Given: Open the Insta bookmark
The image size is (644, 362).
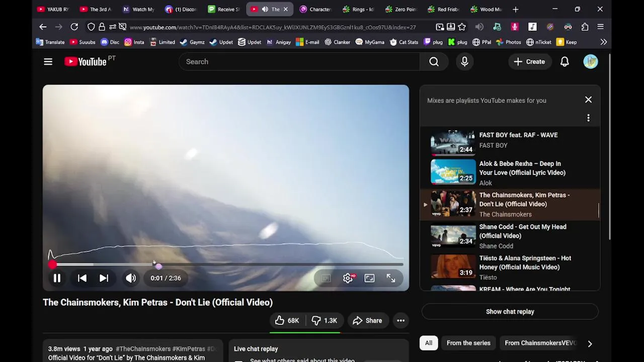Looking at the screenshot, I should point(134,42).
